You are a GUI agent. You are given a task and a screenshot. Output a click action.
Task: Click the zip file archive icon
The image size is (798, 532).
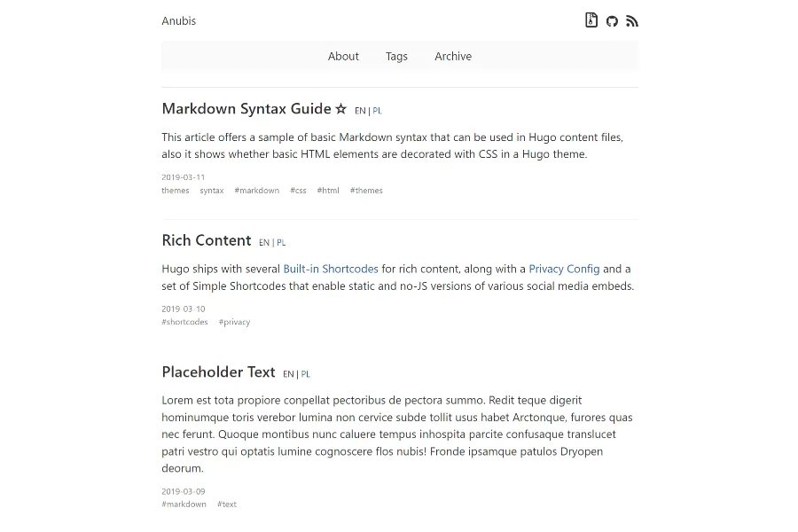(x=591, y=20)
